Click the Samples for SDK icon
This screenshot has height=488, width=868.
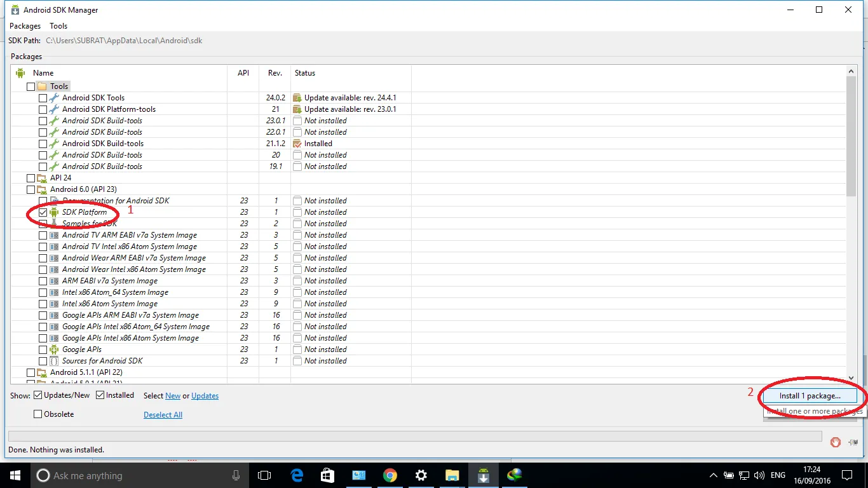(x=54, y=224)
